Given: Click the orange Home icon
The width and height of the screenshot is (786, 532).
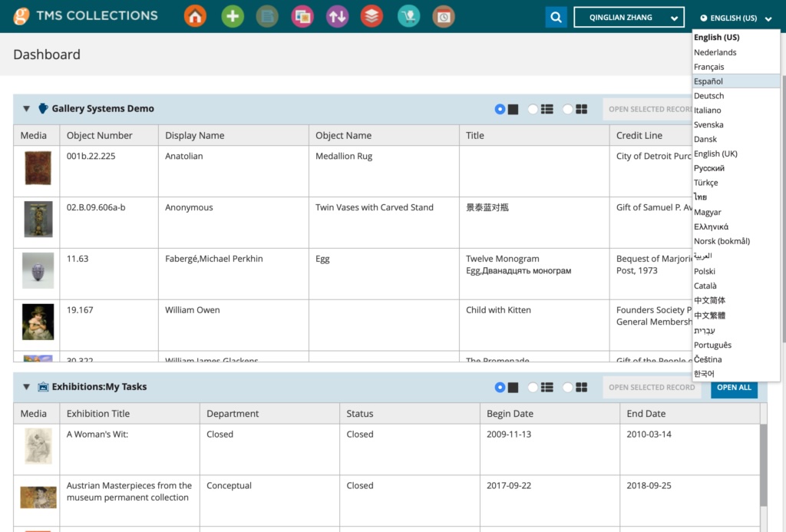Looking at the screenshot, I should click(x=195, y=17).
